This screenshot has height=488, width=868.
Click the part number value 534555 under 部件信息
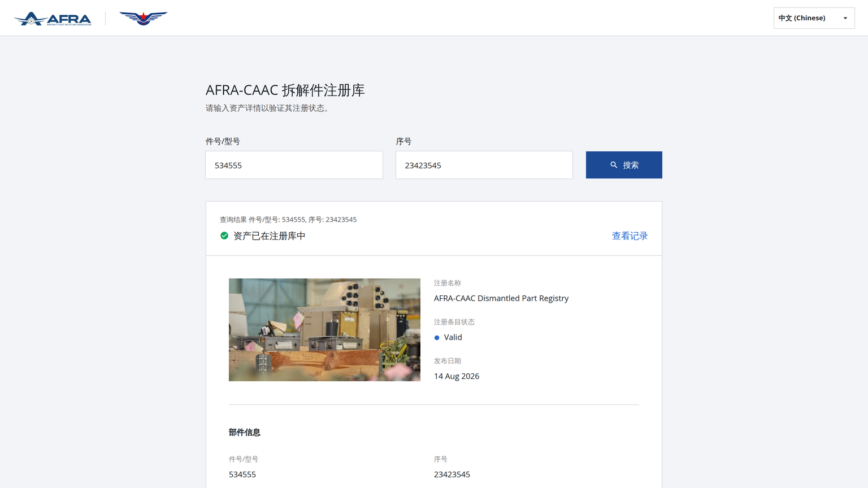click(242, 474)
